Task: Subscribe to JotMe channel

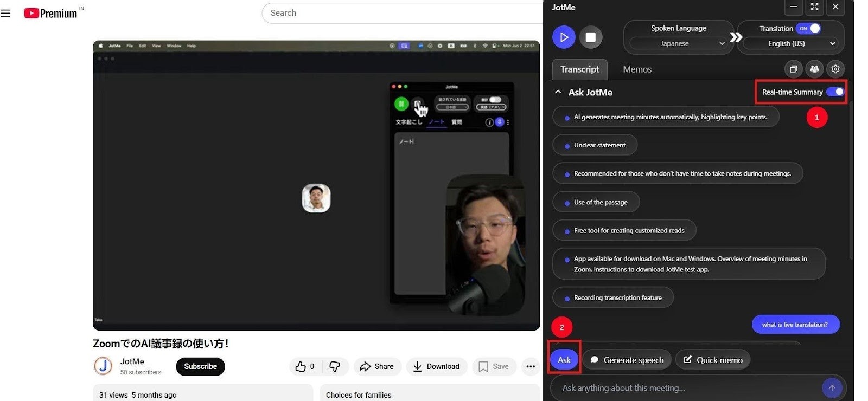Action: [x=200, y=366]
